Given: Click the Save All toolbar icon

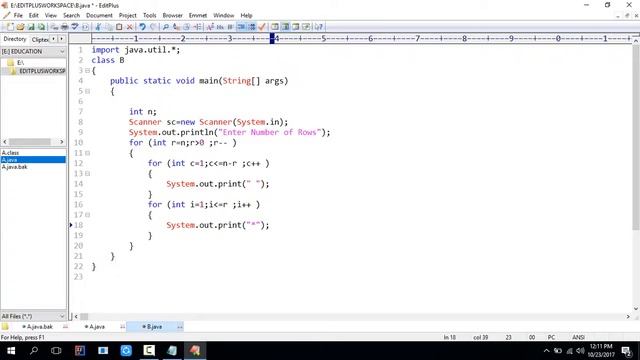Looking at the screenshot, I should pos(41,27).
